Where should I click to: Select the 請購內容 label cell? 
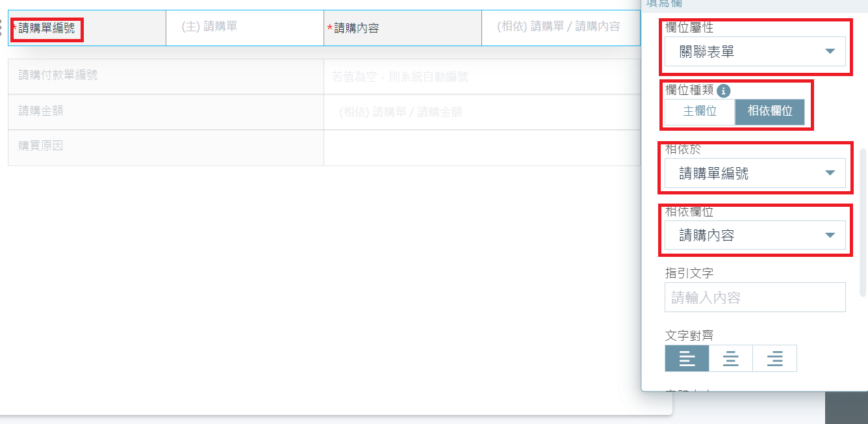(x=402, y=28)
